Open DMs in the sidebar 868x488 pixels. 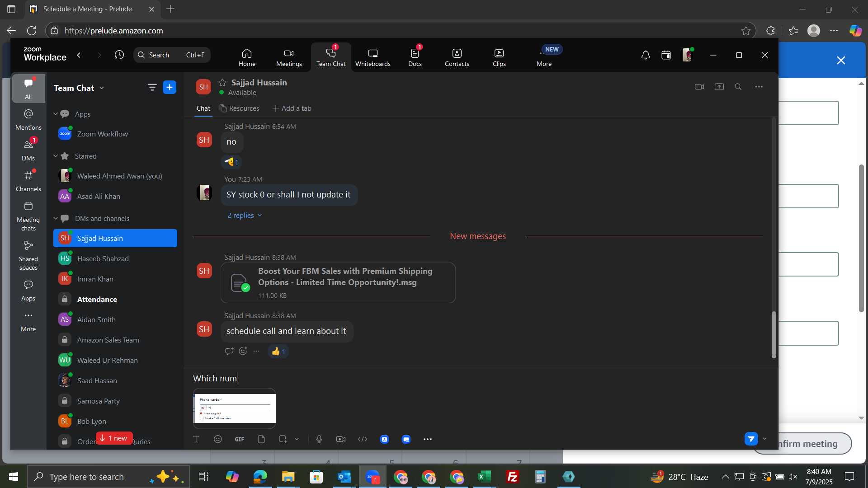click(x=28, y=150)
